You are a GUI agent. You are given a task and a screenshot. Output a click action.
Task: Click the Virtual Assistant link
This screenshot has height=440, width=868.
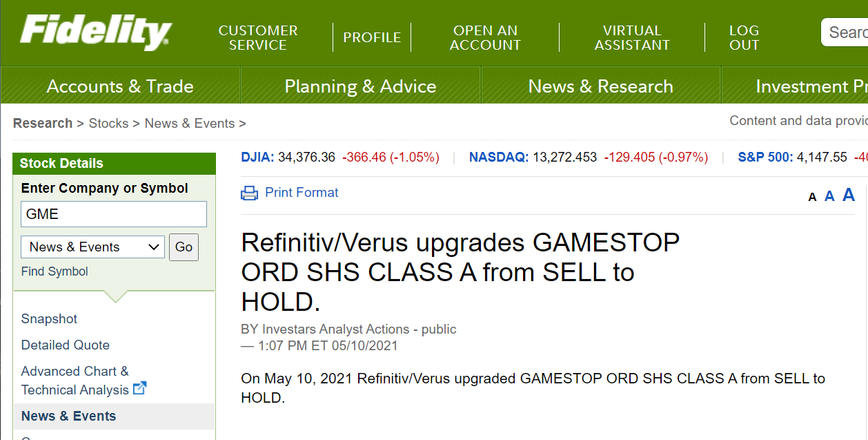coord(632,38)
